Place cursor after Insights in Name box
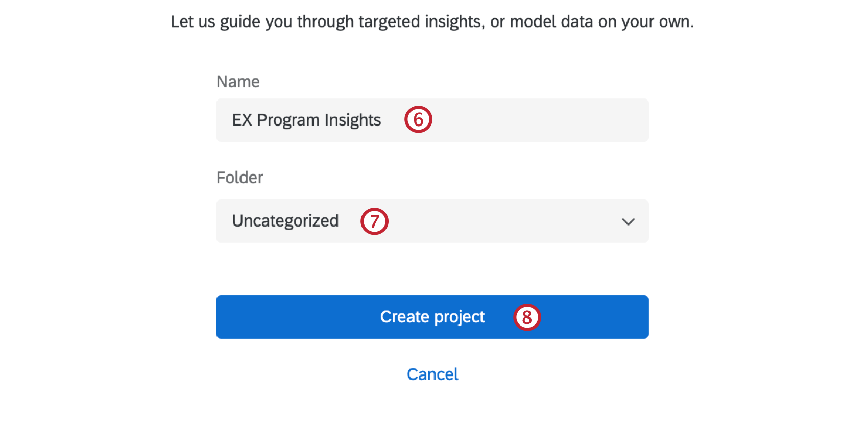Screen dimensions: 868x425 click(382, 120)
